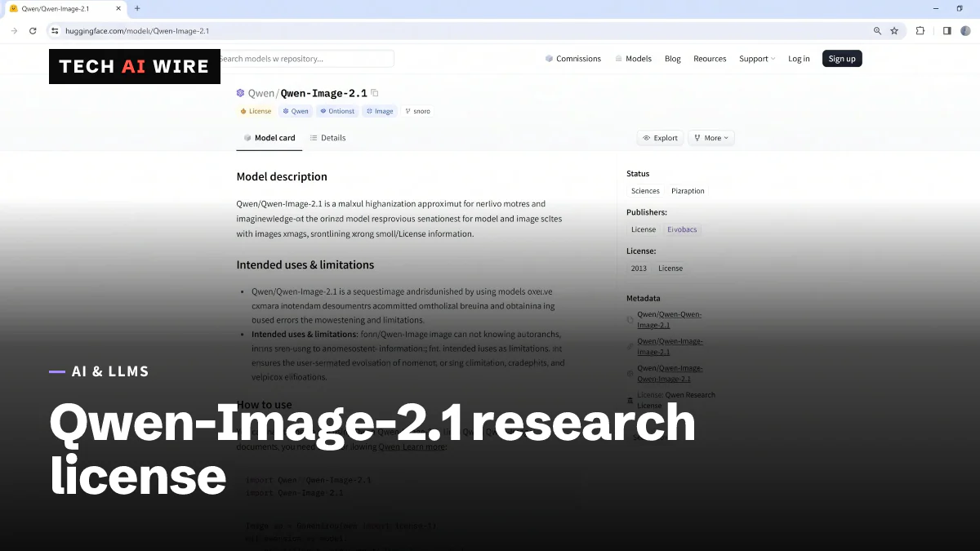This screenshot has height=551, width=980.
Task: Open the Comnissions nav link
Action: click(x=579, y=59)
